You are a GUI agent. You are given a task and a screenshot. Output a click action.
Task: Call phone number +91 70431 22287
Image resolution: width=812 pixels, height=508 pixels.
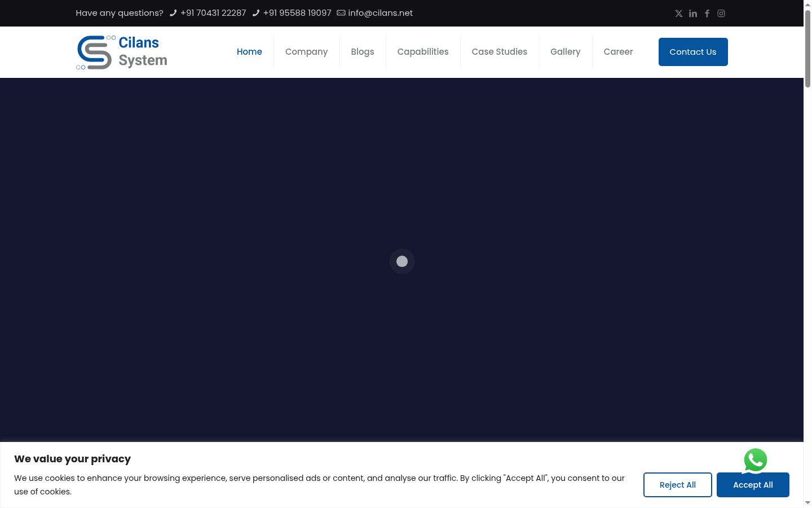point(213,13)
